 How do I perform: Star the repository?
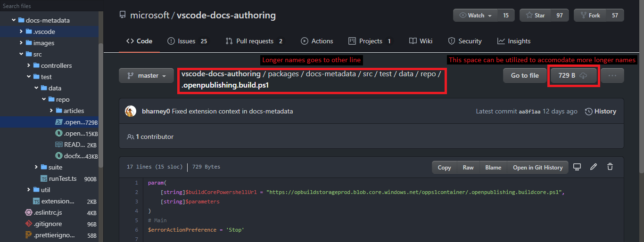(535, 15)
